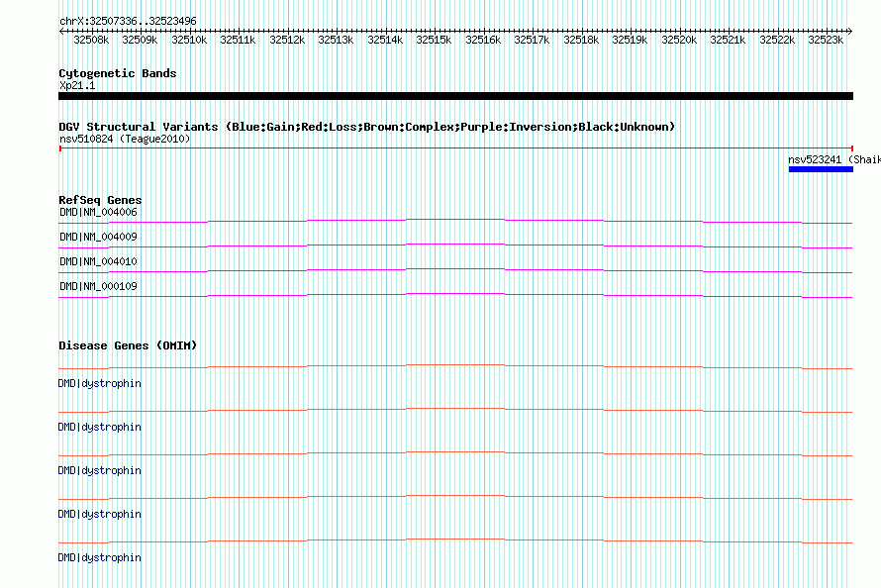
Task: Click the 32516k ruler tick label
Action: point(483,41)
